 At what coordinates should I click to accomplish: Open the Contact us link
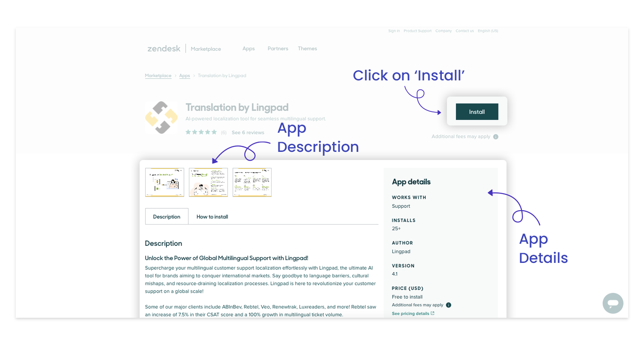[465, 31]
